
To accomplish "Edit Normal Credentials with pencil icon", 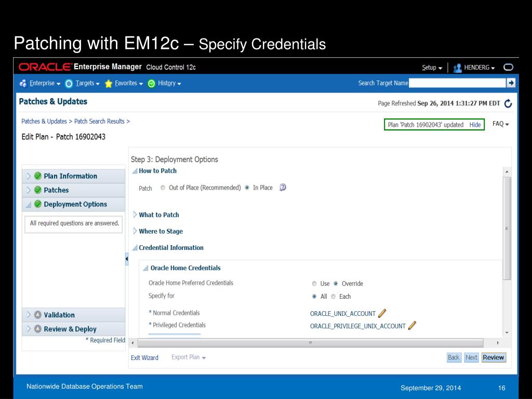I will (382, 313).
